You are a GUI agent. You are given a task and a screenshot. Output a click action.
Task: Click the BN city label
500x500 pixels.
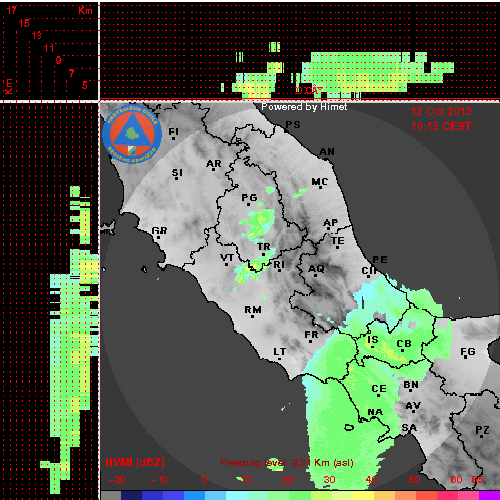(x=411, y=385)
